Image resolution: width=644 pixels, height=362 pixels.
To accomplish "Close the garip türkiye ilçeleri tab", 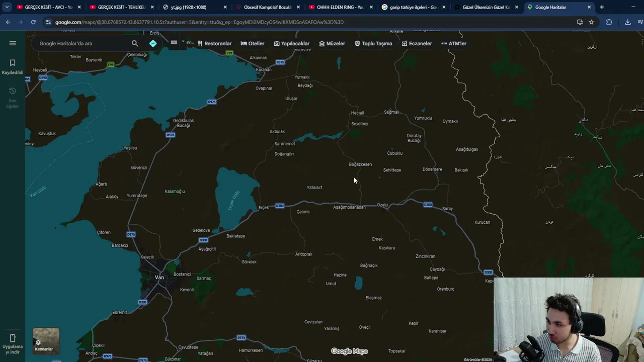I will tap(444, 7).
